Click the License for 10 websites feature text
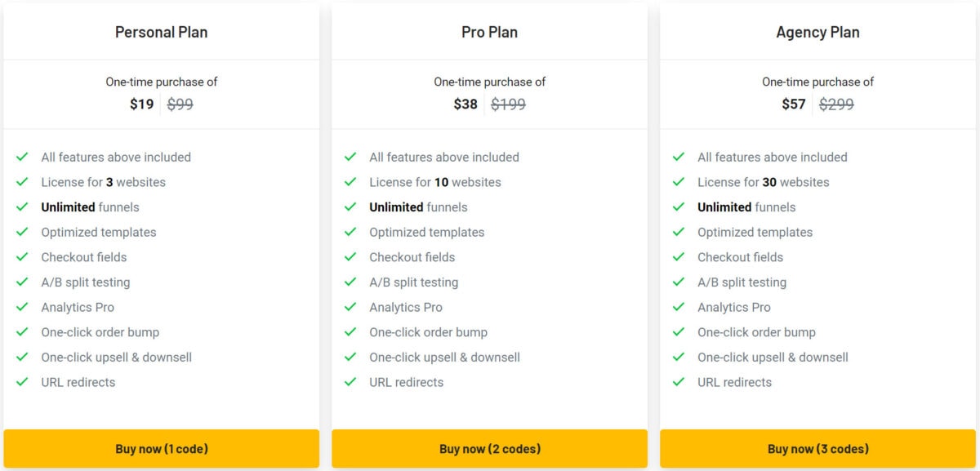 pyautogui.click(x=436, y=182)
